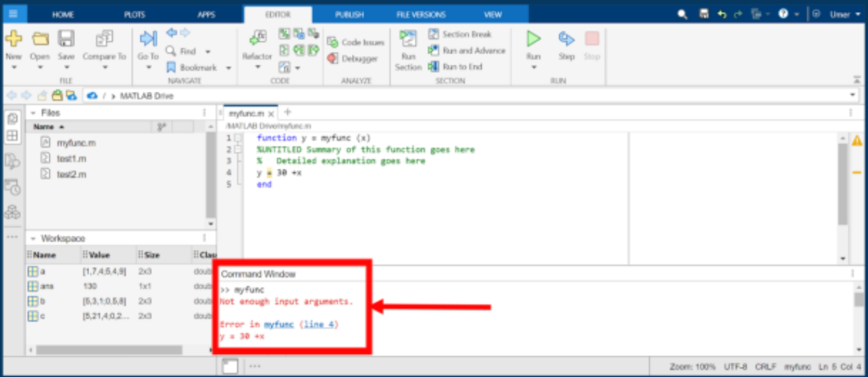Click the Step icon in Run group
This screenshot has height=377, width=868.
[x=566, y=39]
